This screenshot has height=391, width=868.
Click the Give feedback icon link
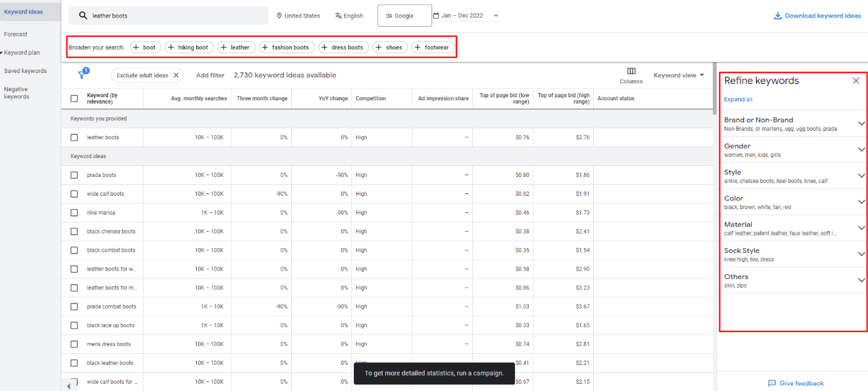pos(772,383)
